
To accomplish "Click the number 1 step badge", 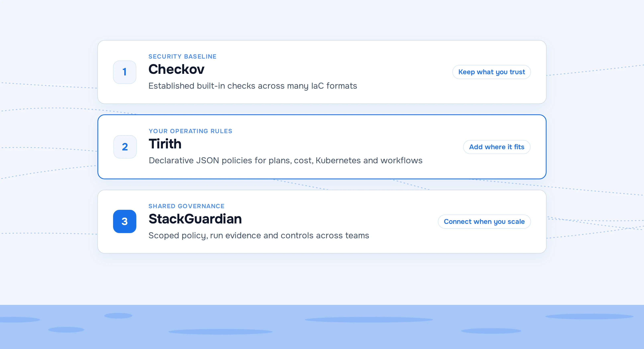I will coord(125,72).
